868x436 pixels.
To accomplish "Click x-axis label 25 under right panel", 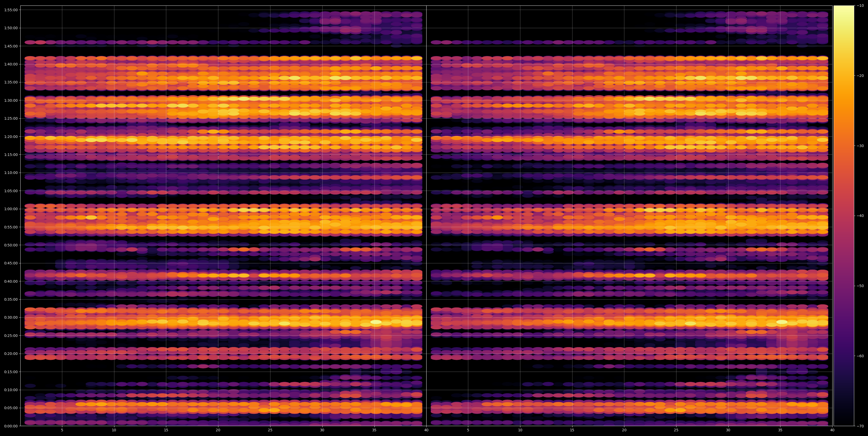I will [676, 430].
